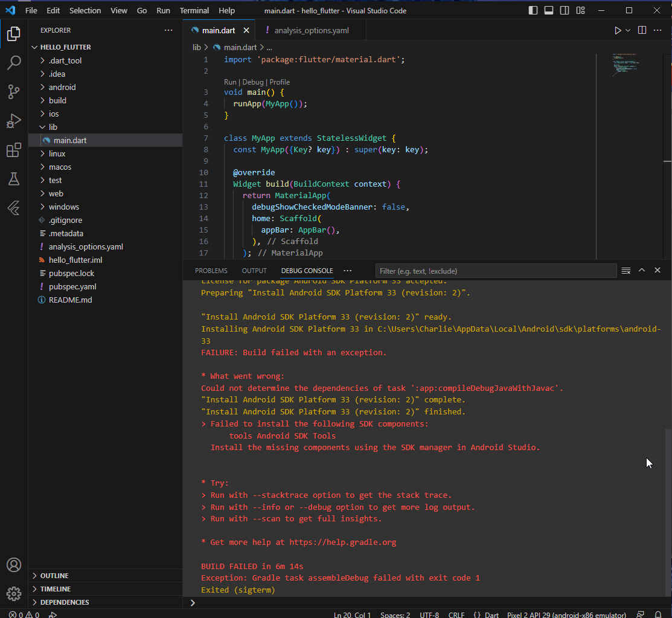Click the braces icon beside Dart language mode
This screenshot has width=672, height=618.
pyautogui.click(x=477, y=614)
